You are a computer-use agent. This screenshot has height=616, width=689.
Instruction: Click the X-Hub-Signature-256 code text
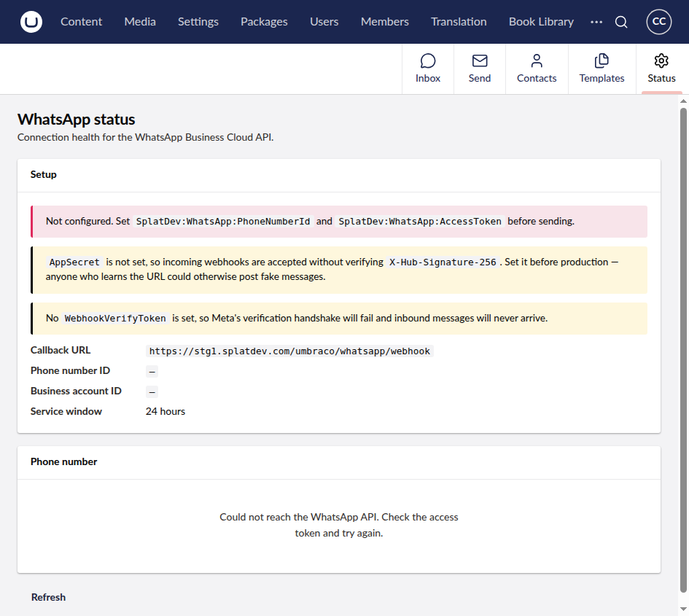pos(443,262)
